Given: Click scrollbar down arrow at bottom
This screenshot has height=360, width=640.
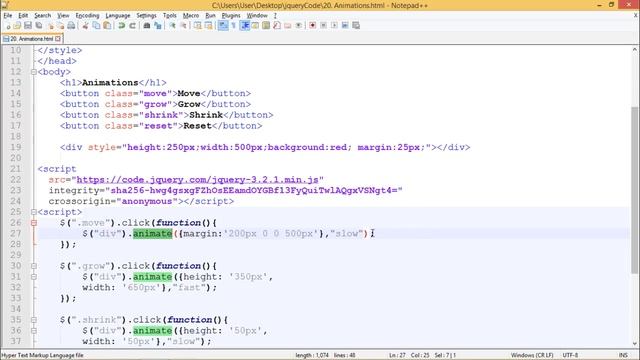Looking at the screenshot, I should click(x=634, y=344).
